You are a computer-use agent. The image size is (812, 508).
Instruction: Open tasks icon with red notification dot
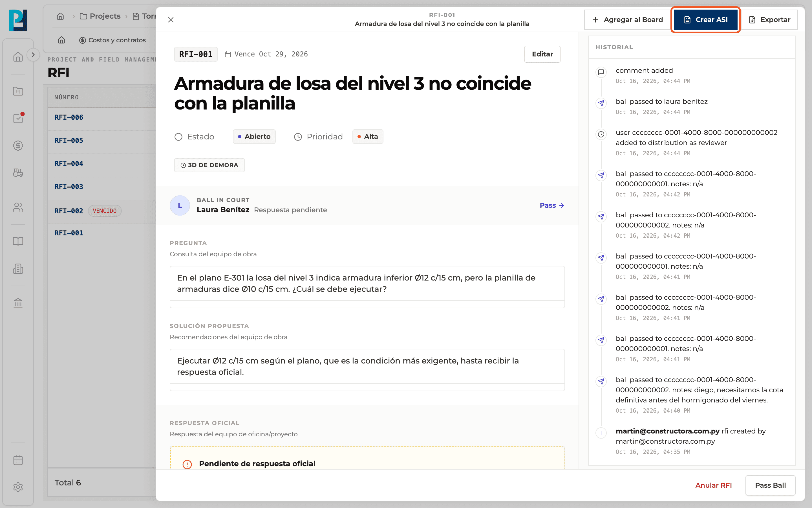pyautogui.click(x=18, y=118)
